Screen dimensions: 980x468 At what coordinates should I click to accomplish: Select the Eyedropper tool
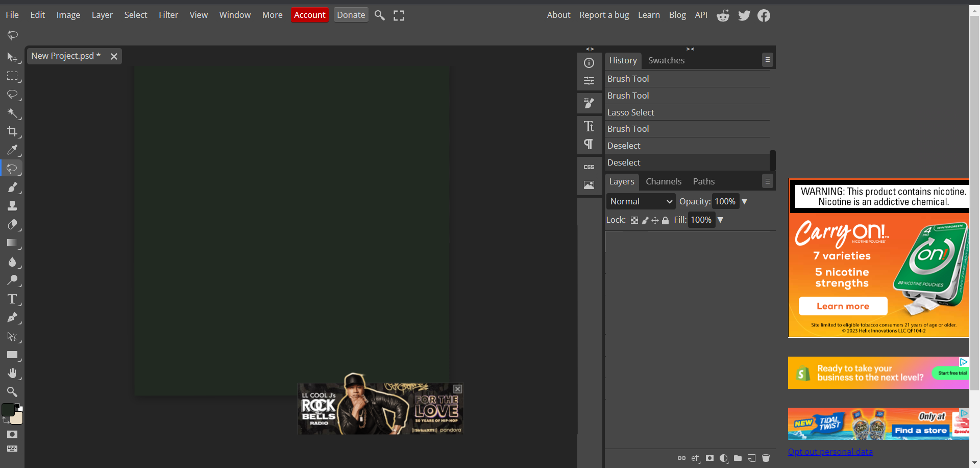pos(13,150)
